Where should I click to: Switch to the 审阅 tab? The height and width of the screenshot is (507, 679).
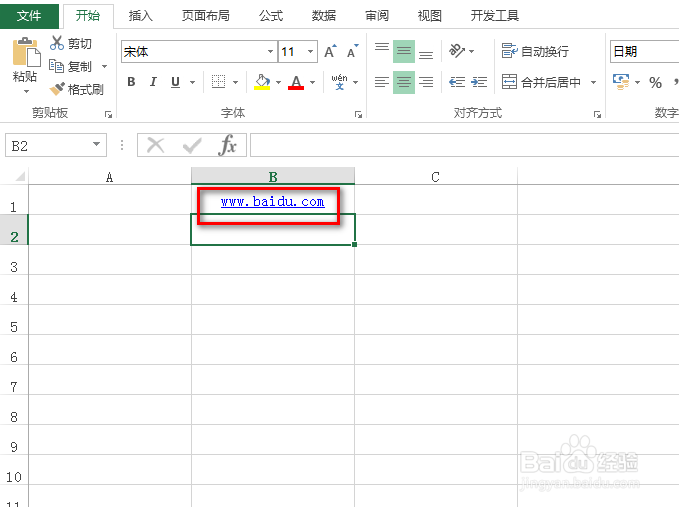coord(377,16)
